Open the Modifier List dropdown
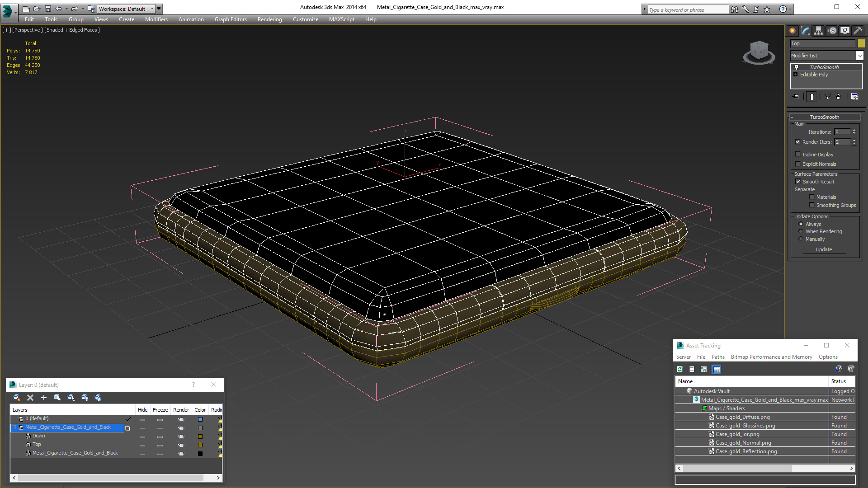The width and height of the screenshot is (868, 488). click(x=859, y=56)
